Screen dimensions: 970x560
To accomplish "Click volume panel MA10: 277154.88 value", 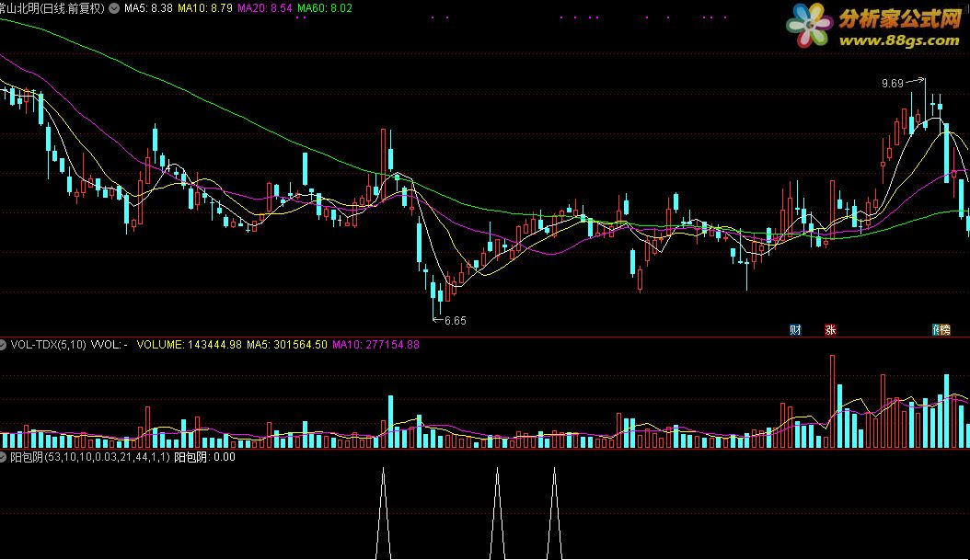I will tap(376, 345).
